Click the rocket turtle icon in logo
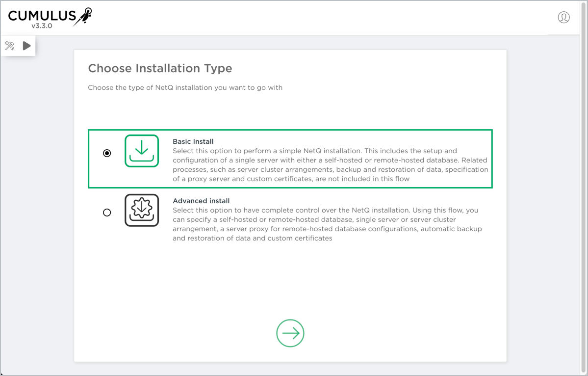588x376 pixels. pyautogui.click(x=83, y=16)
